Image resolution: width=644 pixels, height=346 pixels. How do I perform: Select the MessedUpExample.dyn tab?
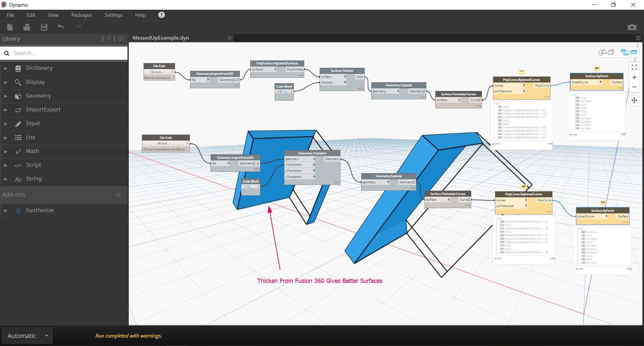[160, 38]
